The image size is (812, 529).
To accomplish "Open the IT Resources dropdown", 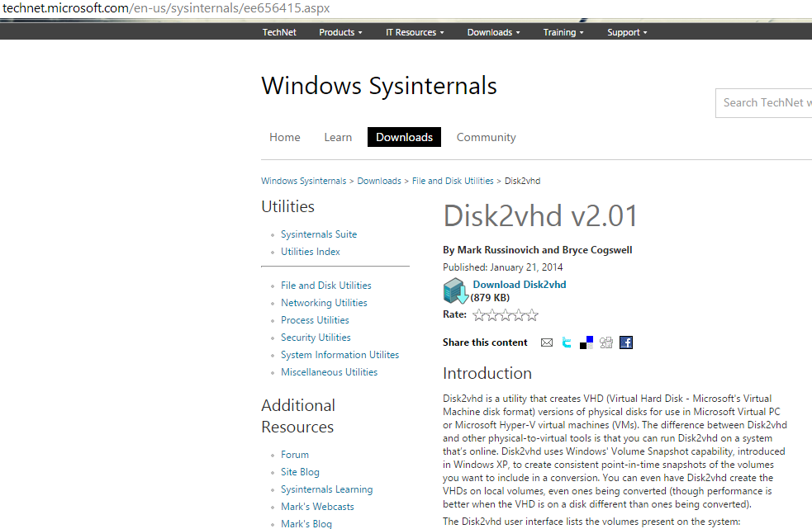I will [x=415, y=32].
